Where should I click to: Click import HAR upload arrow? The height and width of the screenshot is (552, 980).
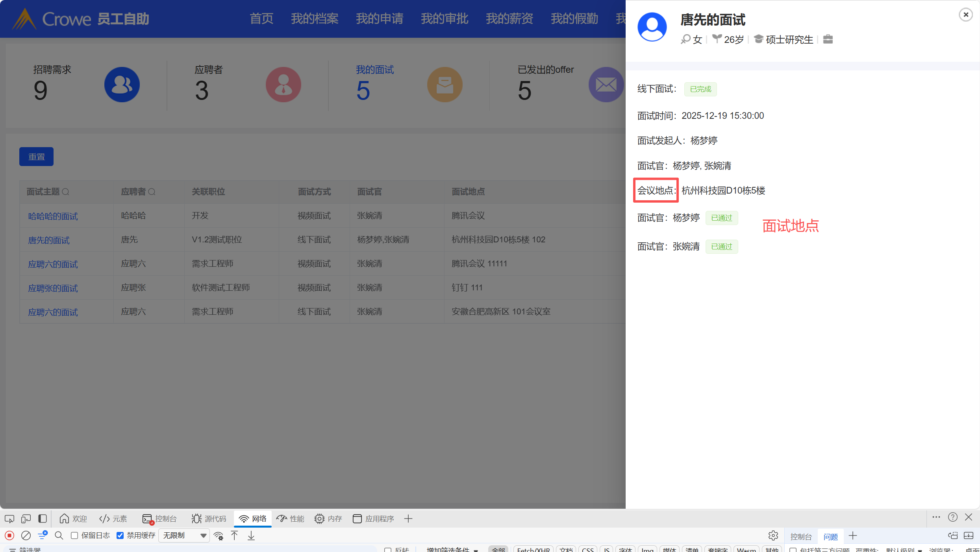point(235,535)
